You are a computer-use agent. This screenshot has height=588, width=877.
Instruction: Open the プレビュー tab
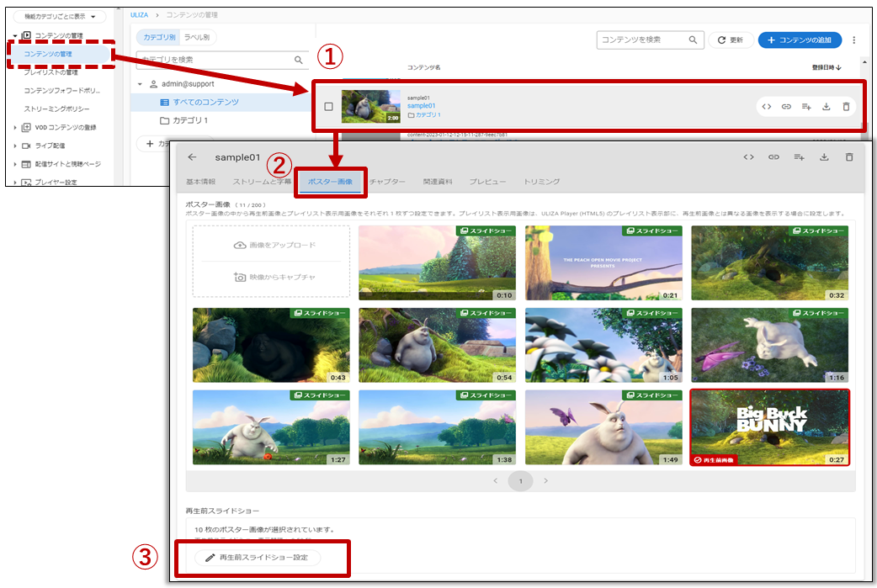click(x=487, y=182)
